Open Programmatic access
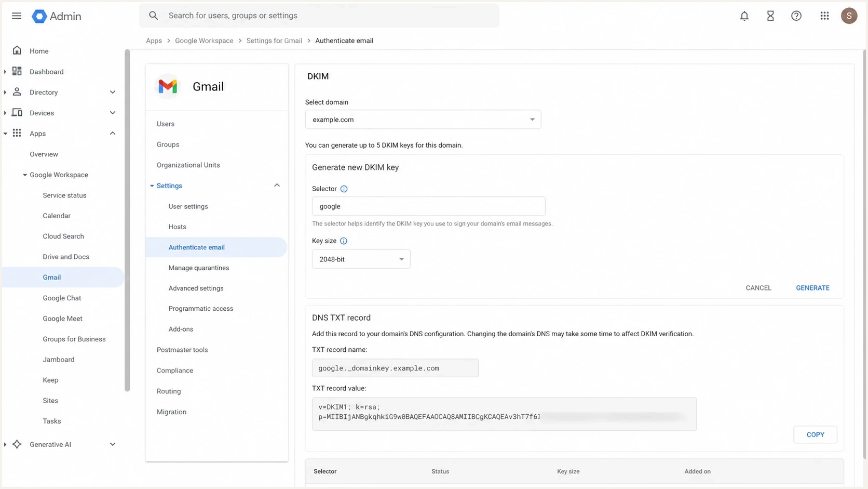 (x=201, y=308)
